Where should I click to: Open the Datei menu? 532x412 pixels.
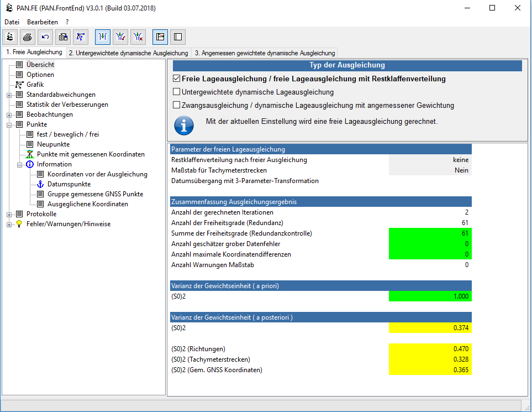point(12,22)
